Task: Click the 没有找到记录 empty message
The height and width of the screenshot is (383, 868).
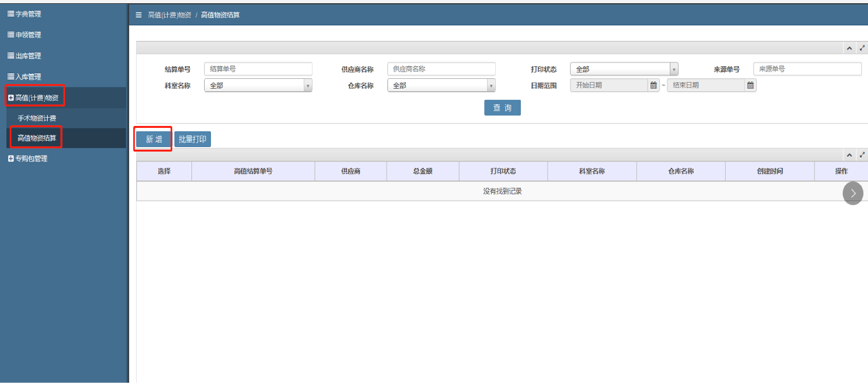Action: 502,191
